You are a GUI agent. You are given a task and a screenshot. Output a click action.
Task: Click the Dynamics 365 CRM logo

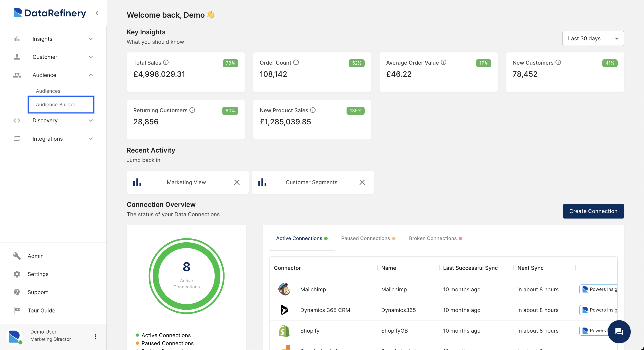click(x=284, y=310)
